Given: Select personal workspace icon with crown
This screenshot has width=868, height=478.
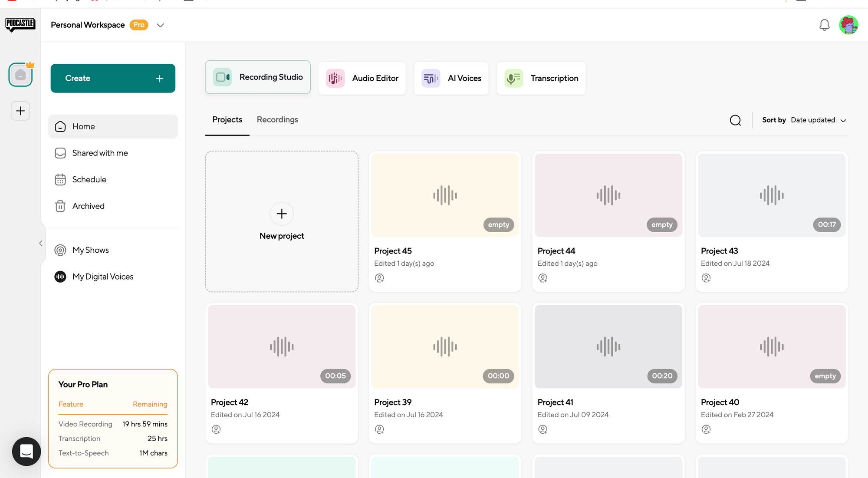Looking at the screenshot, I should click(20, 75).
